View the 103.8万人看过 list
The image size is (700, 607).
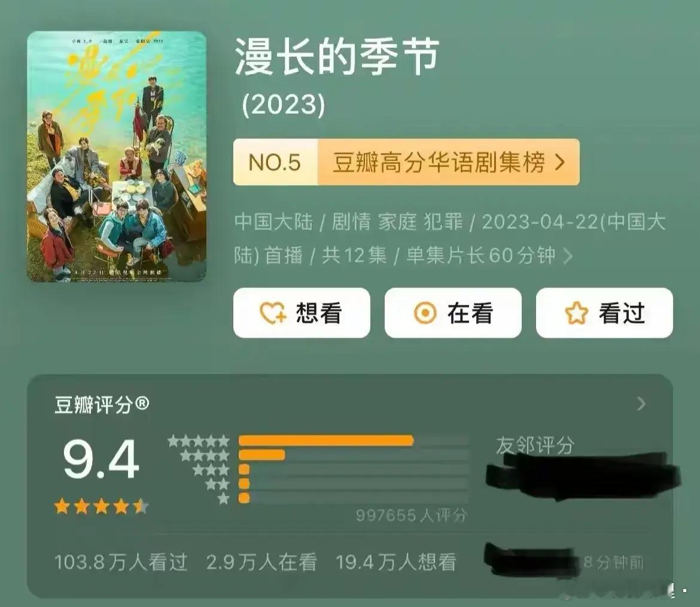point(121,562)
